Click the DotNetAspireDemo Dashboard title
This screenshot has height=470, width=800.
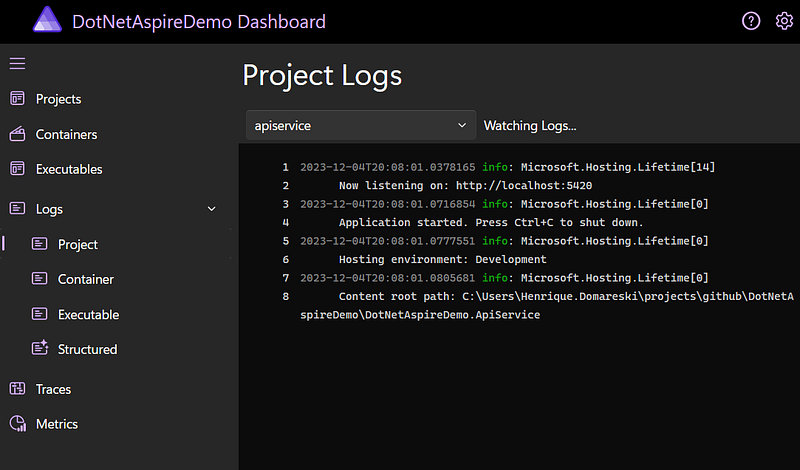[199, 21]
